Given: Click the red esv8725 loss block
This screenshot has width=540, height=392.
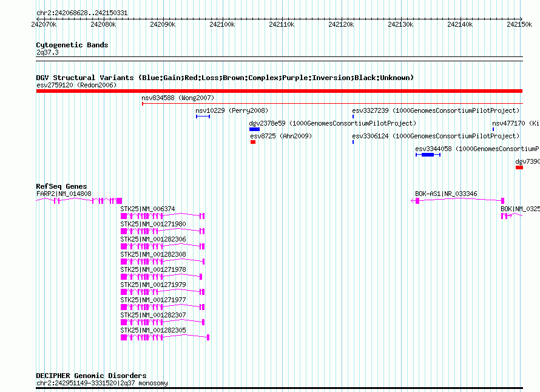Looking at the screenshot, I should [x=253, y=142].
